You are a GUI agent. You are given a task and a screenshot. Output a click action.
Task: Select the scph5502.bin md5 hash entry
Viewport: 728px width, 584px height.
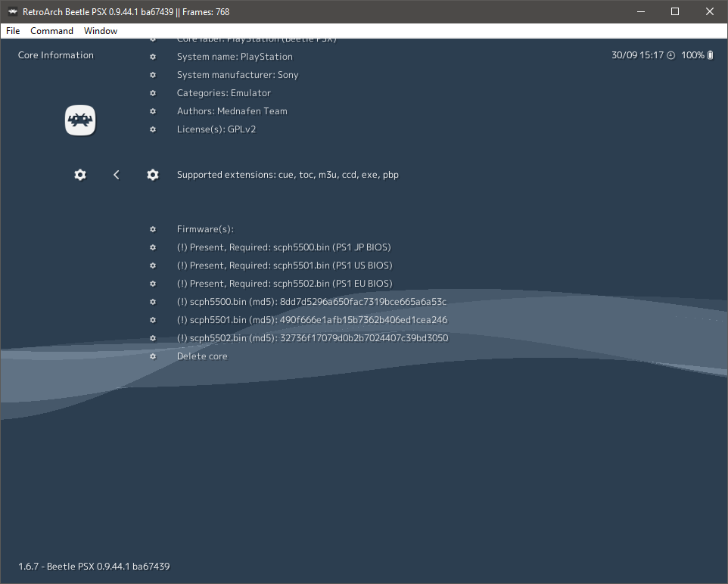pos(313,338)
